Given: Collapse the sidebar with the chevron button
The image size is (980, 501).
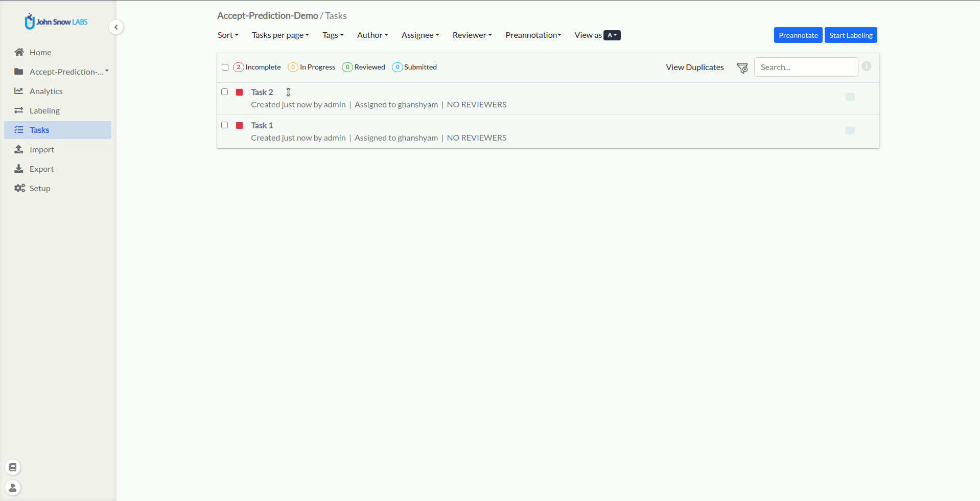Looking at the screenshot, I should click(x=116, y=27).
